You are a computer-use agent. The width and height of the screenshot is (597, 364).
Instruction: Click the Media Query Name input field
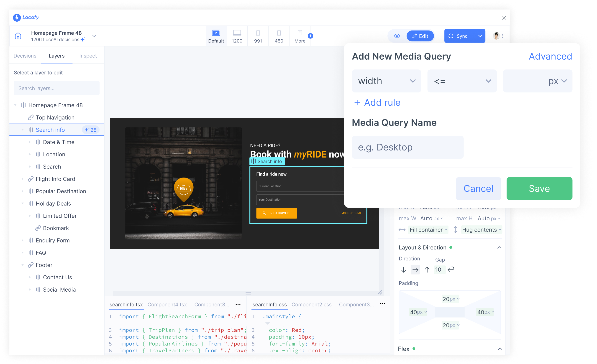click(407, 147)
